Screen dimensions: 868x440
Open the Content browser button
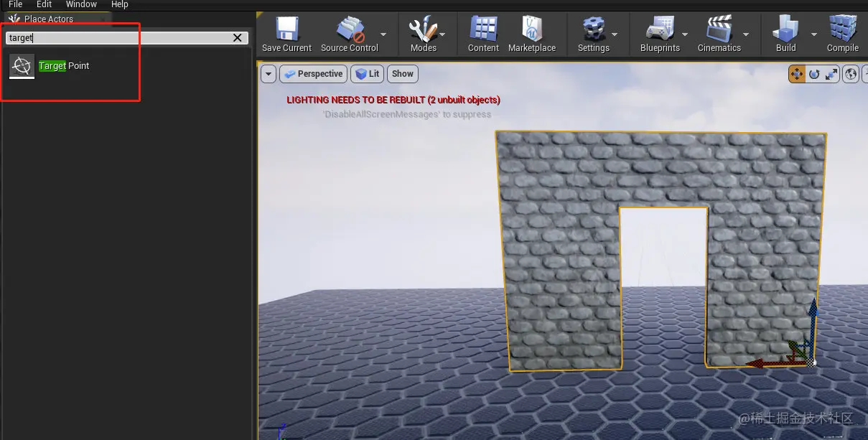click(x=483, y=34)
